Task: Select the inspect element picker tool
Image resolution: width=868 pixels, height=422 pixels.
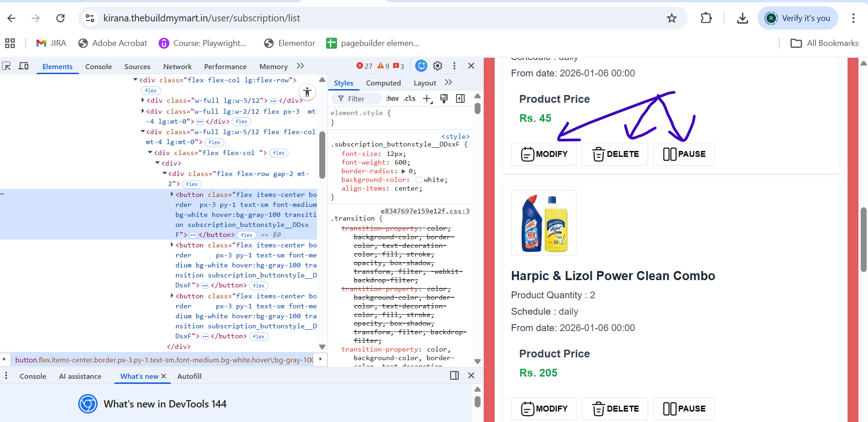Action: pos(6,66)
